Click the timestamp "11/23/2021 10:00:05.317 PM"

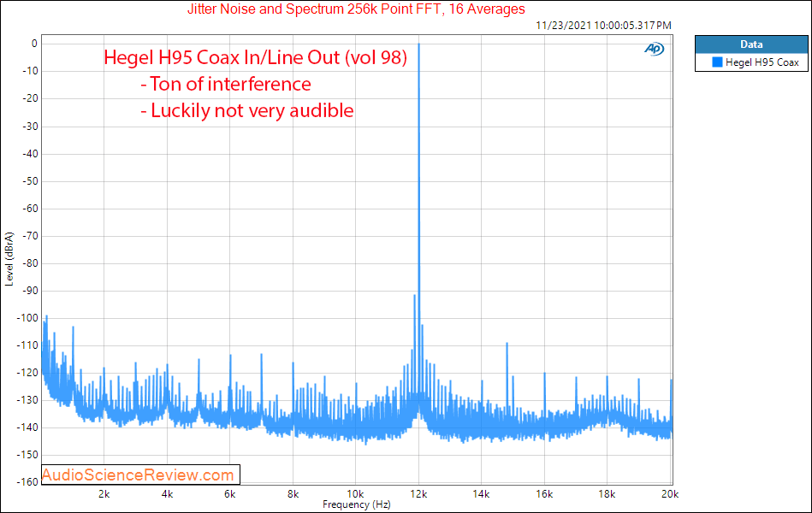coord(603,26)
